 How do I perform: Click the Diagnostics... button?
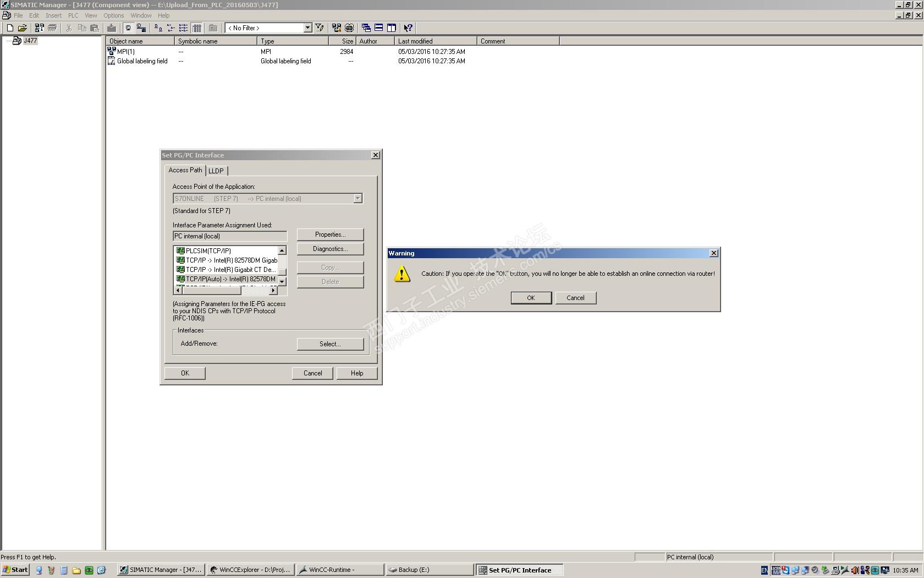click(330, 249)
